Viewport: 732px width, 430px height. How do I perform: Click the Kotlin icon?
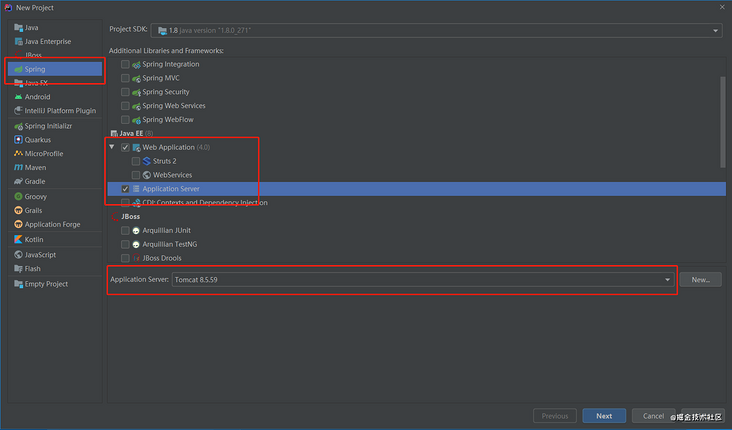tap(18, 240)
